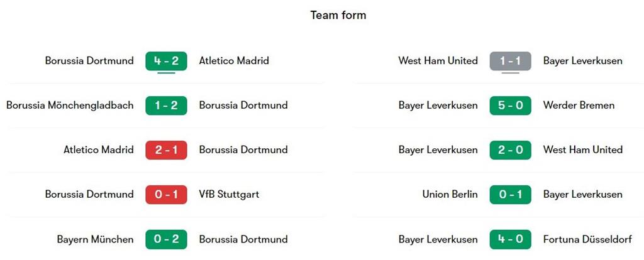The width and height of the screenshot is (644, 260).
Task: Open the Union Berlin team name
Action: 450,195
